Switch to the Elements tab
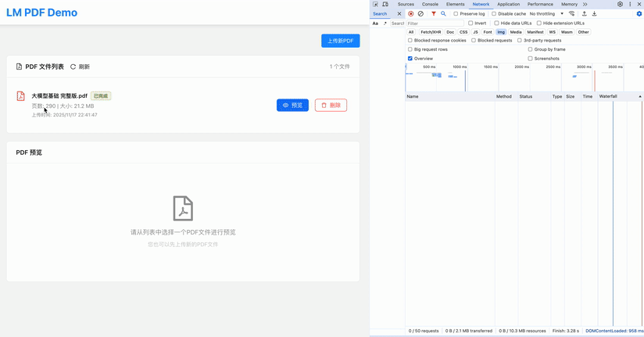 click(455, 4)
